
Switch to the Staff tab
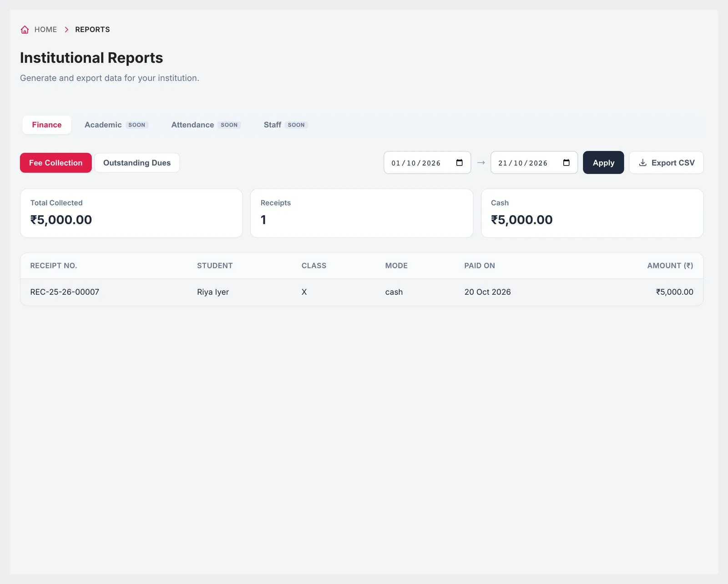click(x=286, y=125)
